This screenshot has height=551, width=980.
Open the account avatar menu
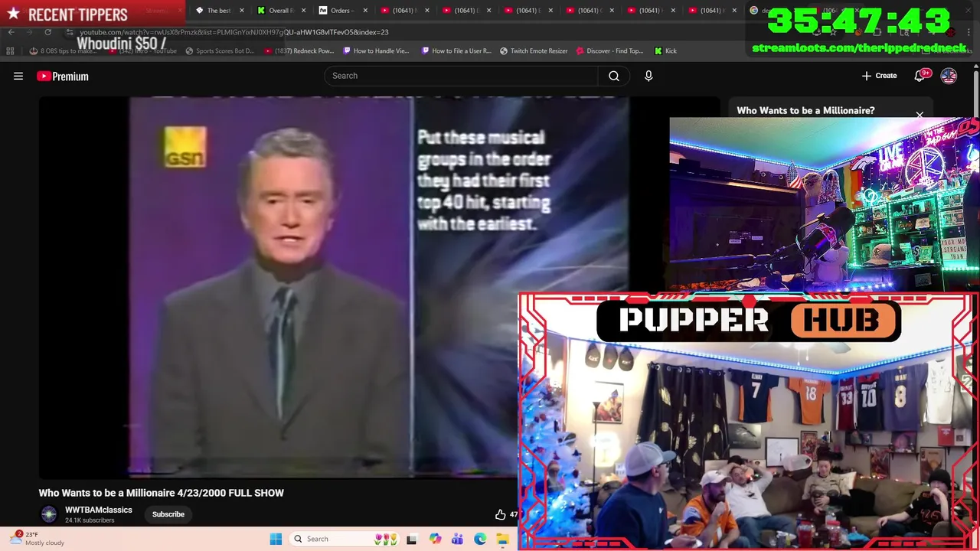949,76
